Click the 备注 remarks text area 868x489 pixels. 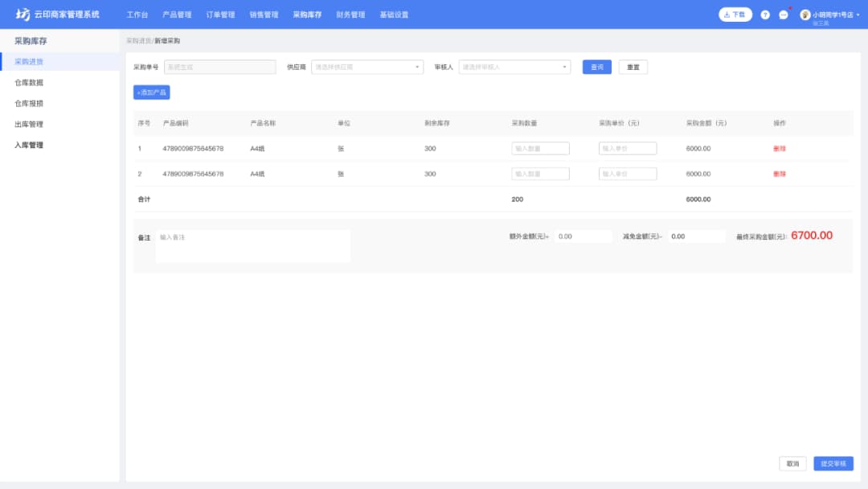pyautogui.click(x=252, y=246)
